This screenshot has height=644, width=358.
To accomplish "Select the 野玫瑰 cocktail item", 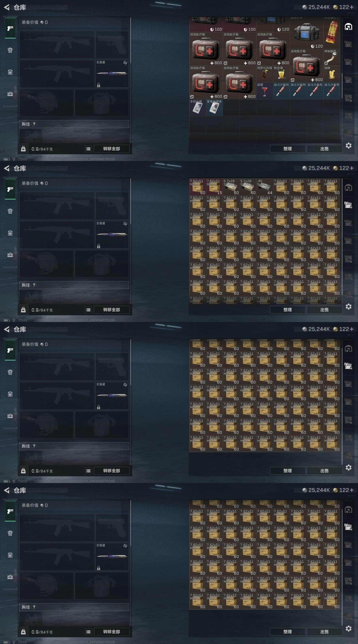I will (281, 74).
